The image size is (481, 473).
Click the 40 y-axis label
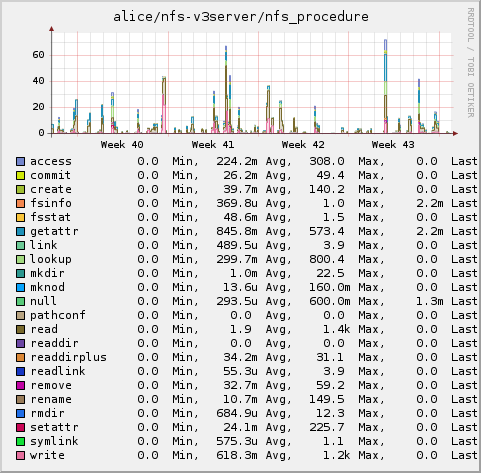[38, 81]
